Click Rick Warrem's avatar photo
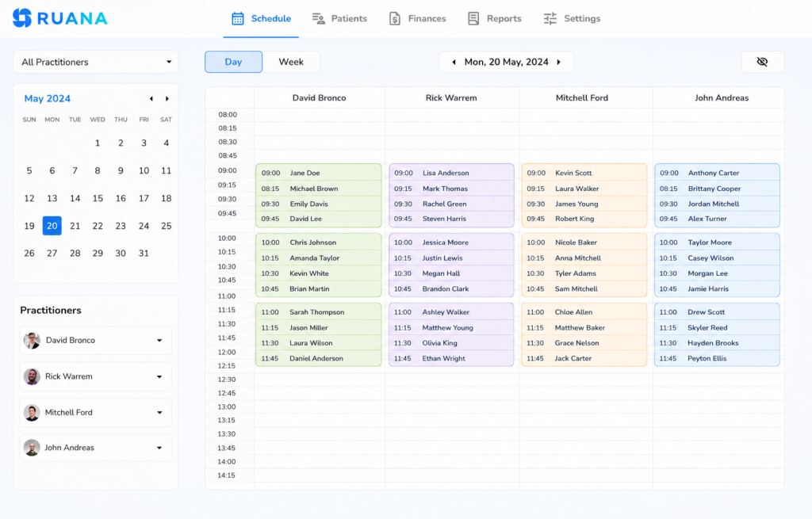 32,376
